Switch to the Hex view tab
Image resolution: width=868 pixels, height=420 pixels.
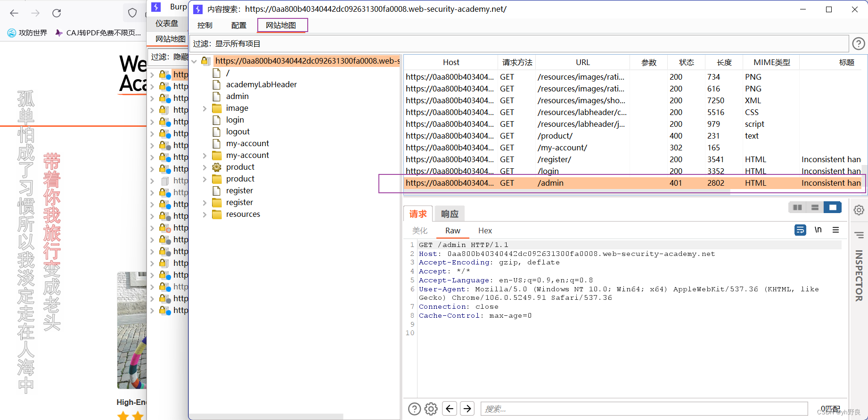485,231
